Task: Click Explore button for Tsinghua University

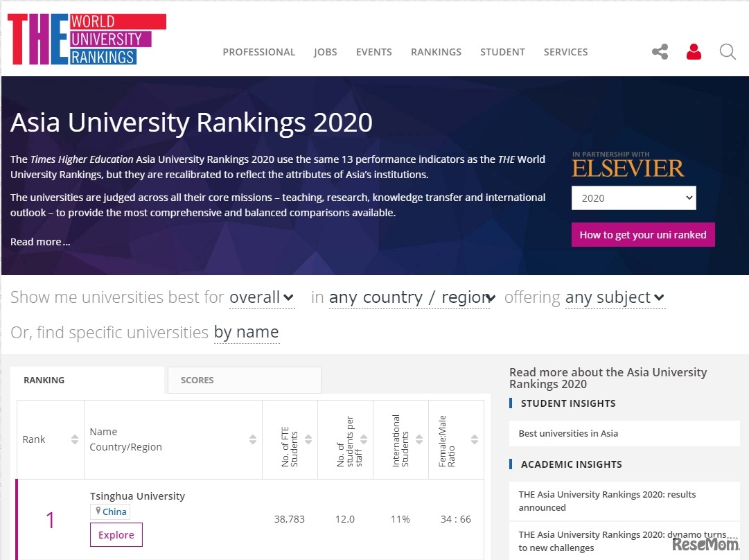Action: 116,535
